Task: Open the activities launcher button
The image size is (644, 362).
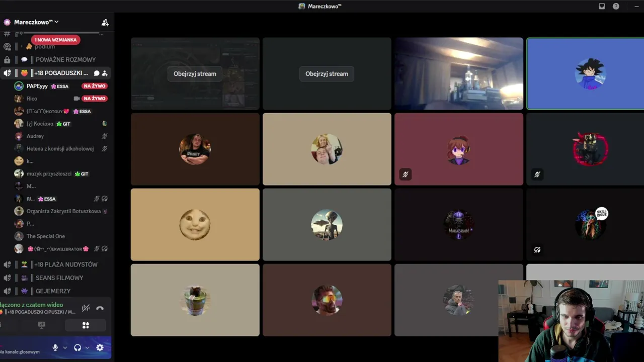Action: coord(86,325)
